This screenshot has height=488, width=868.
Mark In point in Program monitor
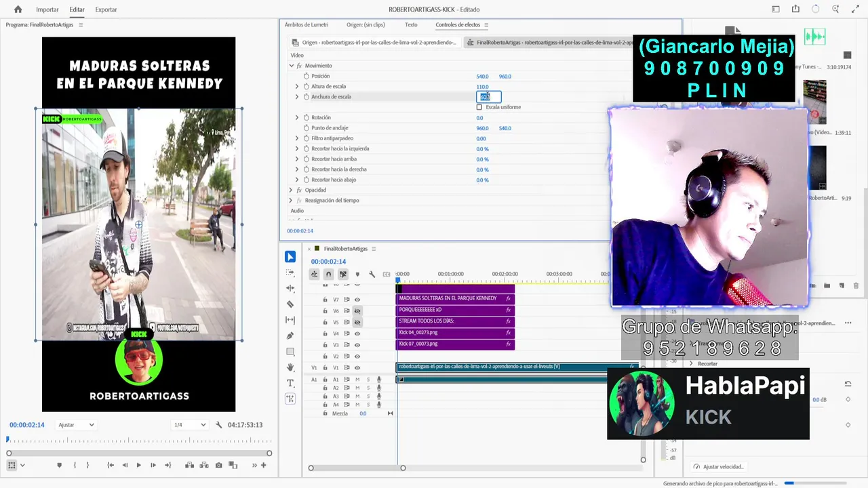75,465
